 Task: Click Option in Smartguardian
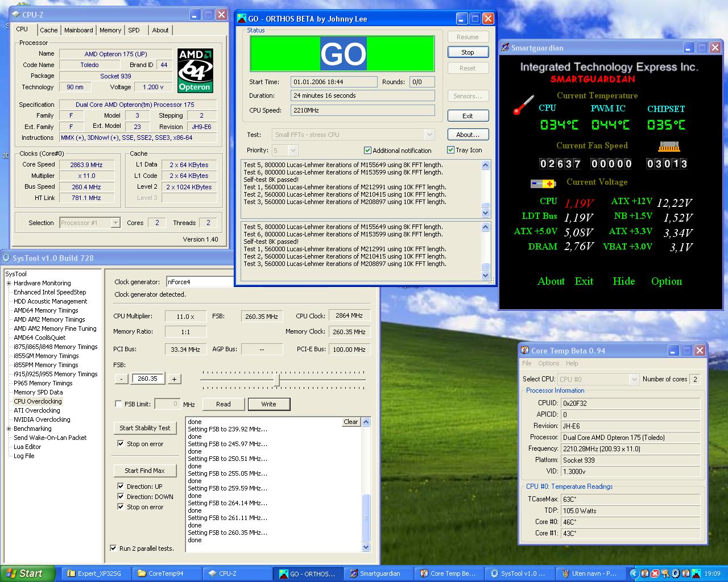(666, 281)
